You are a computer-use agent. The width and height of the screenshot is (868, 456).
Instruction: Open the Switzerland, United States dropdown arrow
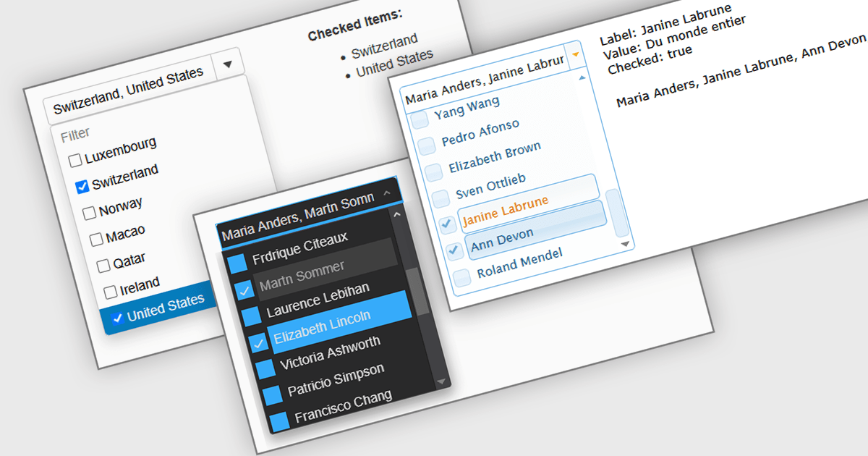(x=227, y=64)
